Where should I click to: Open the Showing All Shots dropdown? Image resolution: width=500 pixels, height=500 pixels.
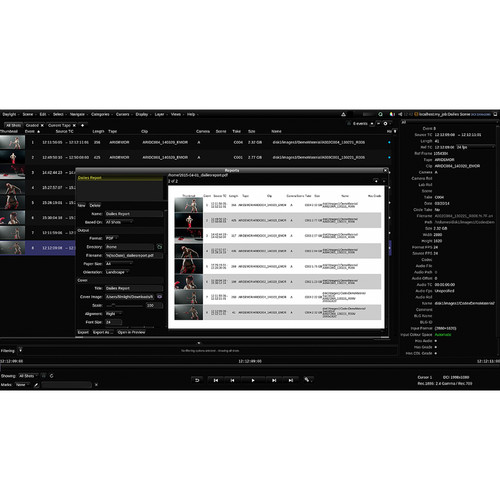point(28,376)
